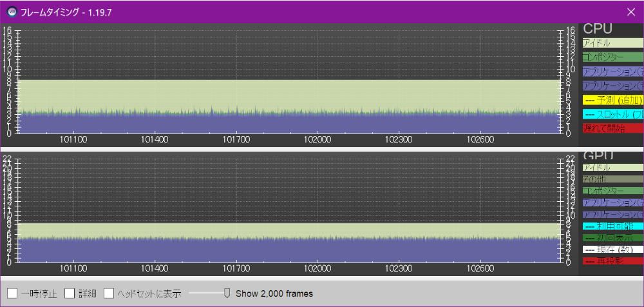Click the lighter purple アプリケーション GPU legend entry
Screen dimensions: 644x307
click(613, 203)
